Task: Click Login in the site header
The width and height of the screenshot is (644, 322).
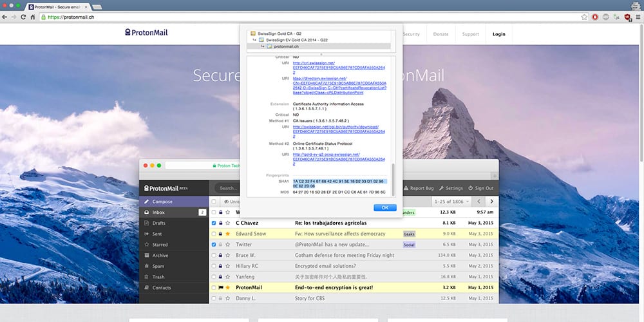Action: (x=498, y=34)
